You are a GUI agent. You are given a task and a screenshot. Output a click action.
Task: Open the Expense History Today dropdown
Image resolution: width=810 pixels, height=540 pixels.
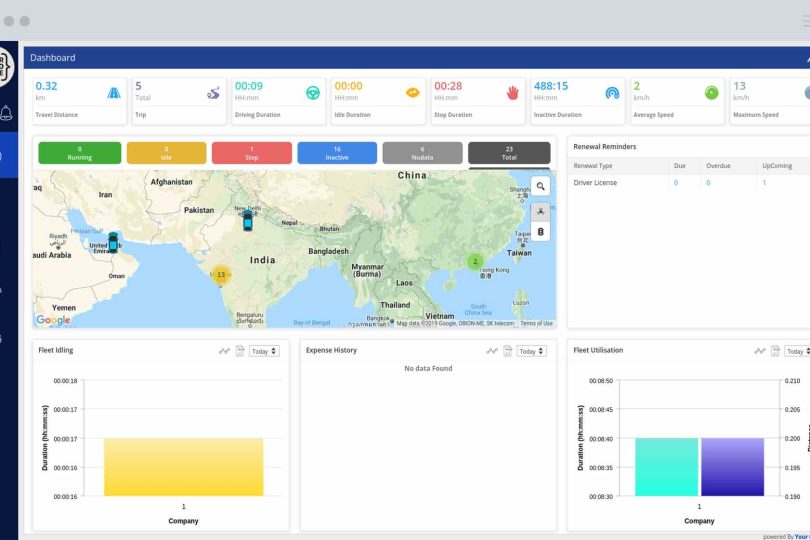531,351
